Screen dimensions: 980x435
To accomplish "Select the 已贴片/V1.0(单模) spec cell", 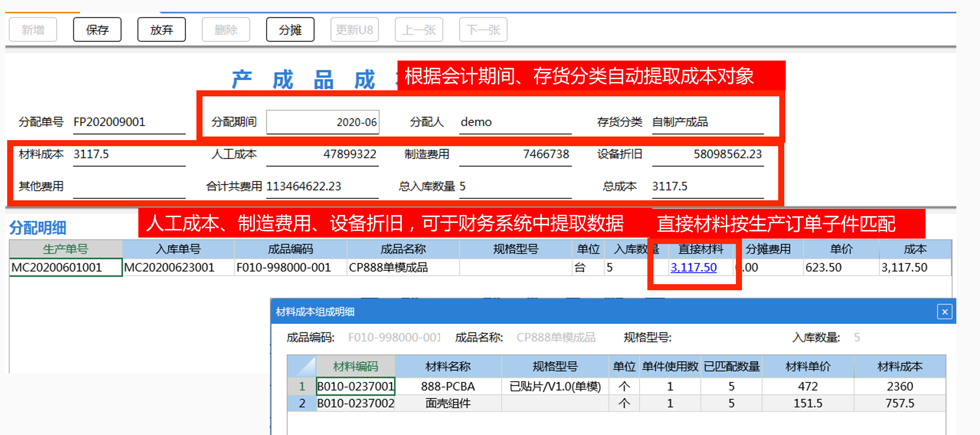I will point(555,386).
